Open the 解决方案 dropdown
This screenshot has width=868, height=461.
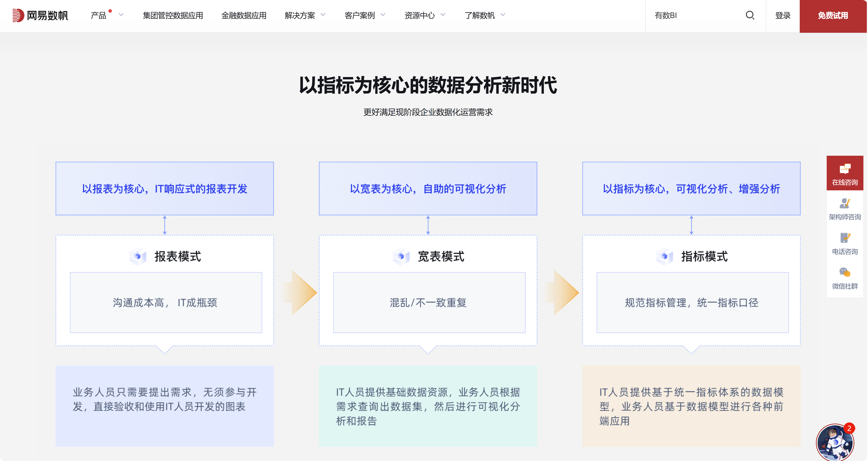pos(300,15)
